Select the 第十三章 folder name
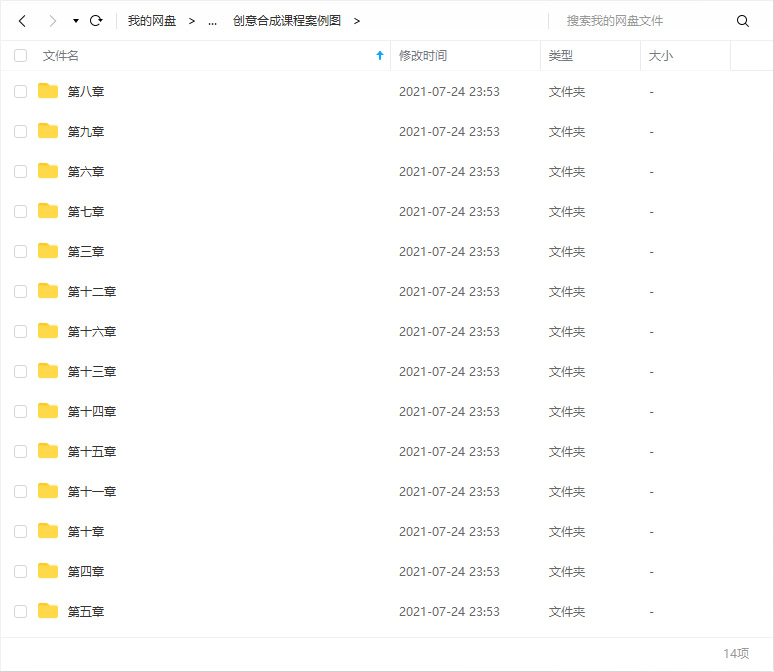The image size is (774, 672). [x=92, y=372]
